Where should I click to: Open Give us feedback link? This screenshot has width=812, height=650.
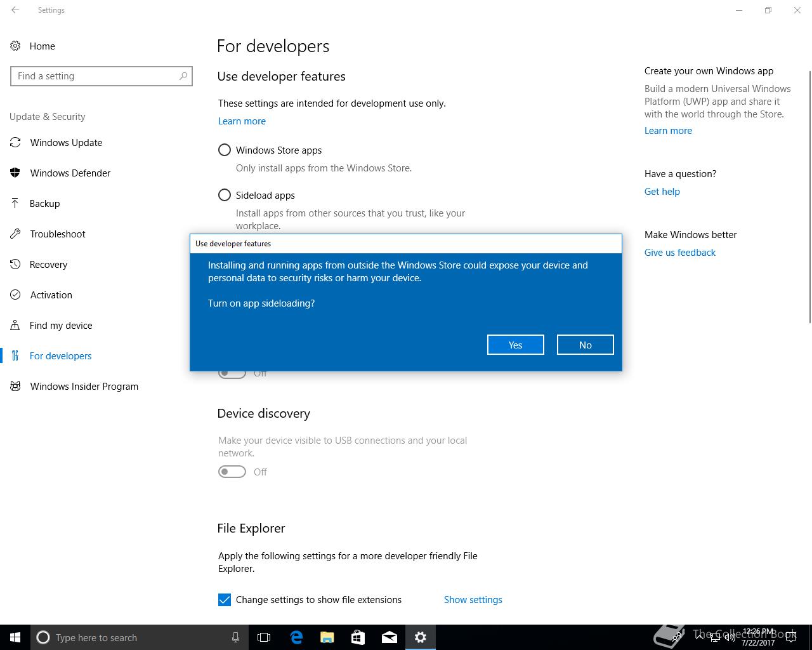click(x=680, y=252)
